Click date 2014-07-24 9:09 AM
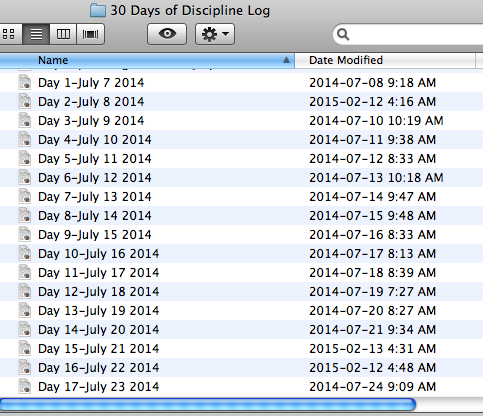The image size is (483, 416). (373, 387)
